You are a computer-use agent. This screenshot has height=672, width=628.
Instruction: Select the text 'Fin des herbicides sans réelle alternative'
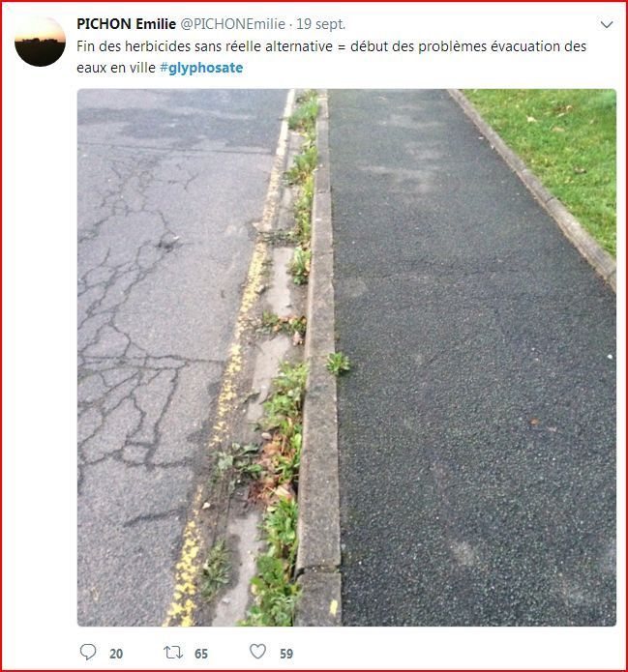point(204,46)
